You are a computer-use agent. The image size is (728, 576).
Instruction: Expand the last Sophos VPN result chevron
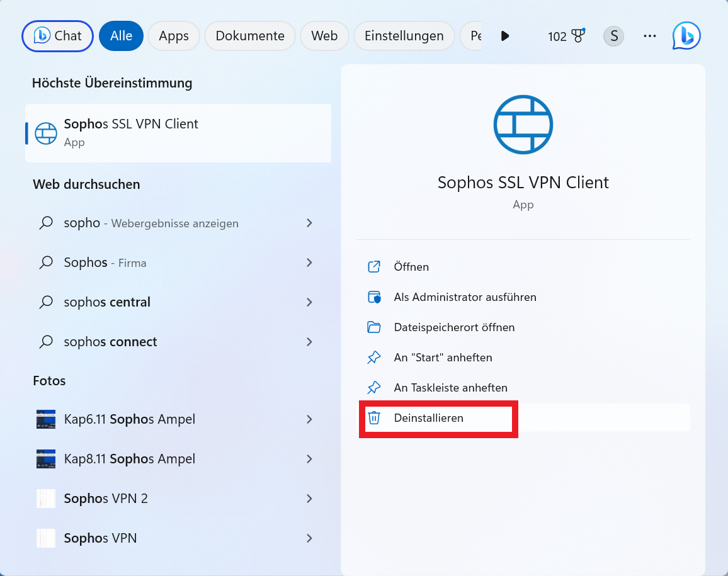tap(309, 538)
